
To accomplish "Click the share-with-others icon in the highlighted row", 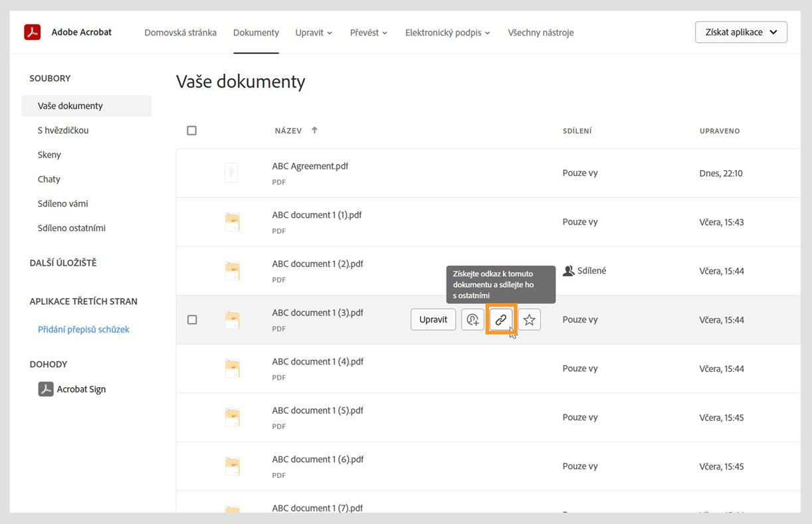I will (x=472, y=319).
